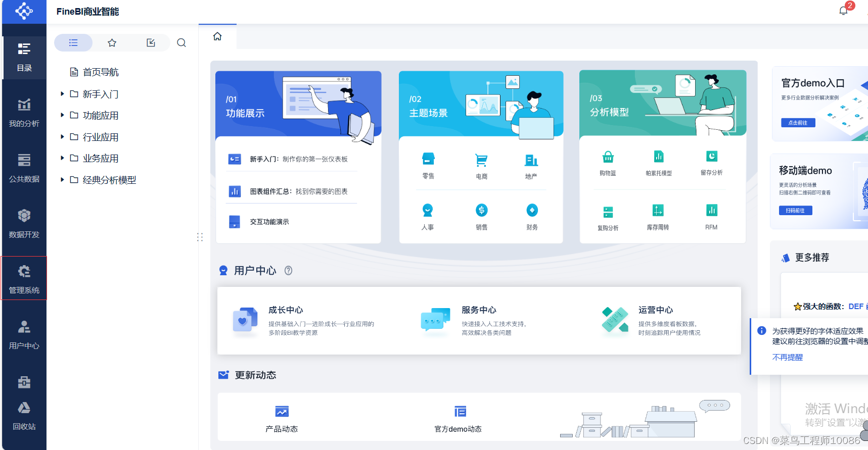Open 库存周转 model
The image size is (868, 450).
point(658,218)
